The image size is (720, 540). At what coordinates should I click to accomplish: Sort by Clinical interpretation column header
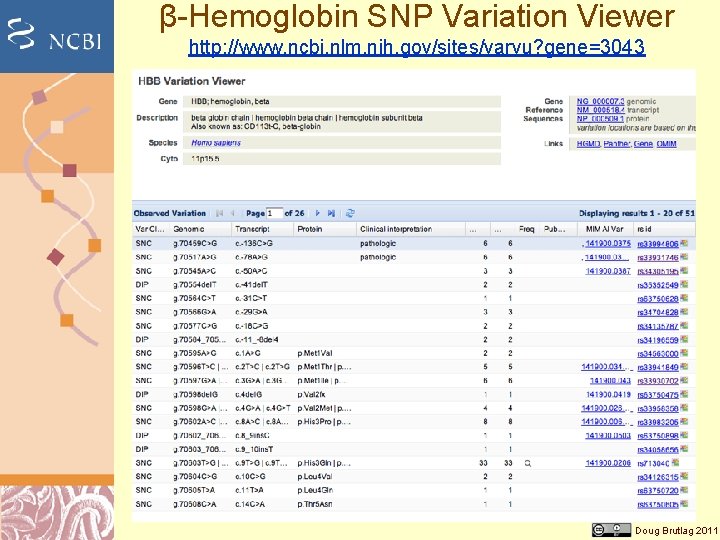pyautogui.click(x=411, y=229)
